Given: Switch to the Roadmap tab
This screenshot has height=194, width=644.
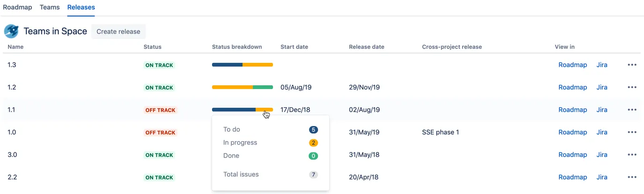Looking at the screenshot, I should point(17,7).
